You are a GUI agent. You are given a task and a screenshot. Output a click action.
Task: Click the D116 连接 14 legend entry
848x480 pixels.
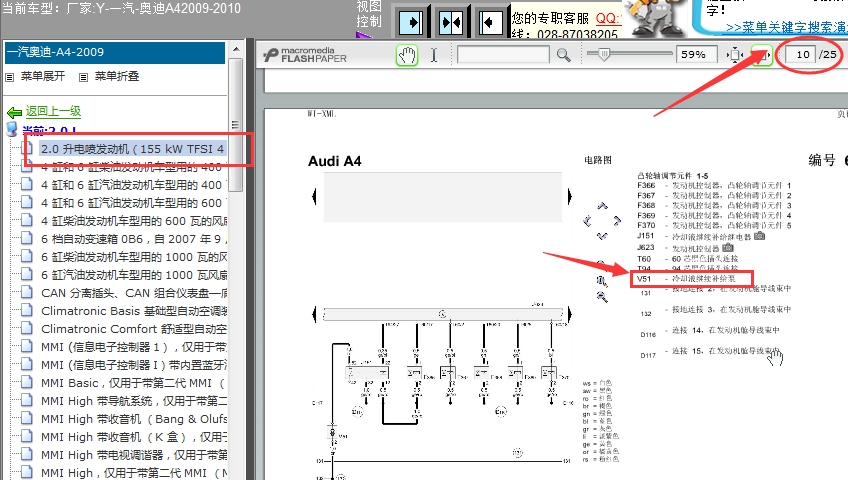[710, 331]
